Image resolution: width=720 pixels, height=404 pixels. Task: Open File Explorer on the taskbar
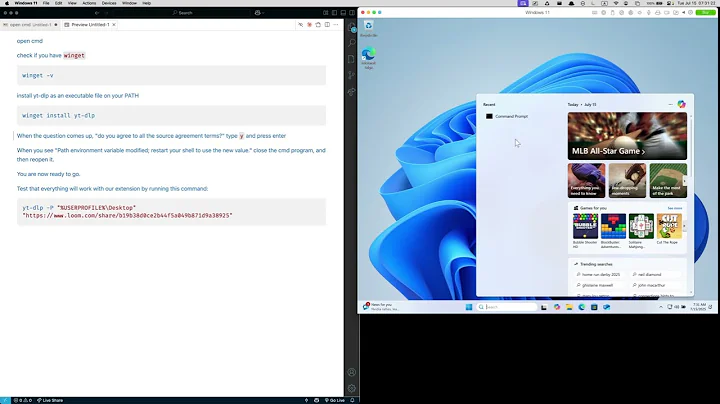(569, 307)
